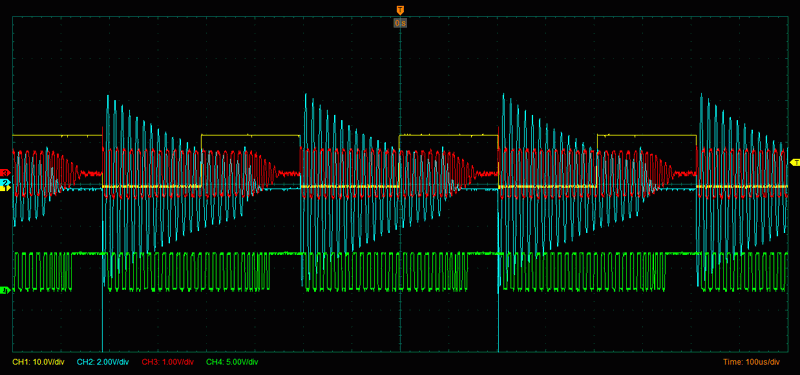
Task: Click the green CH4 pulse train waveform
Action: 189,272
